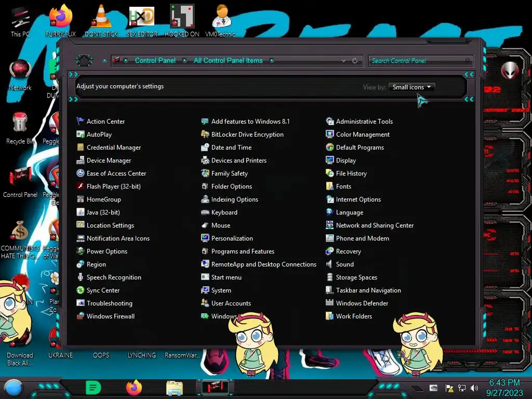Open the Region link
532x399 pixels.
coord(96,264)
